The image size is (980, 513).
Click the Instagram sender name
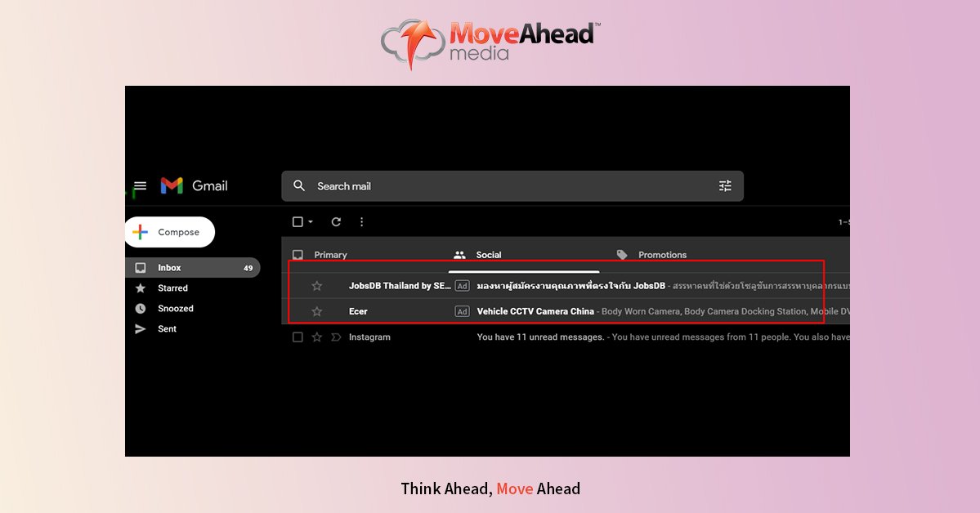tap(369, 337)
